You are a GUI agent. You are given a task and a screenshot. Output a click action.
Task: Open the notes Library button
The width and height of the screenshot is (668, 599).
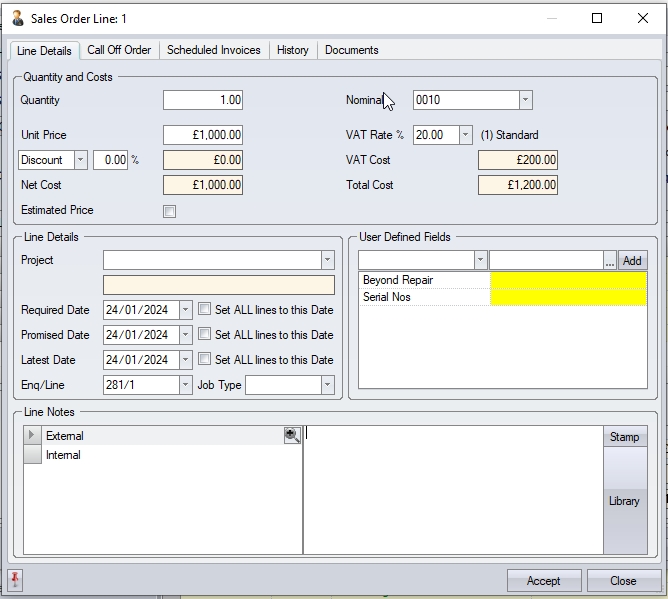coord(624,501)
